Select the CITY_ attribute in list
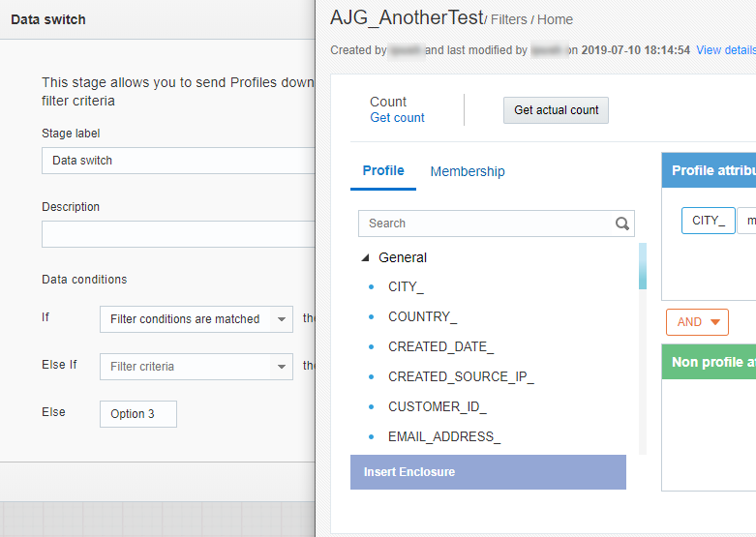The image size is (756, 537). click(406, 287)
